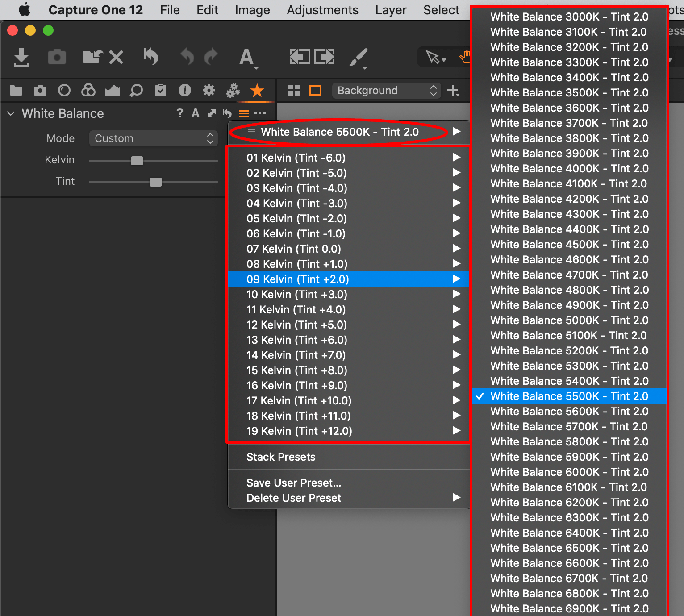684x616 pixels.
Task: Open the Capture One 12 menu
Action: pos(96,10)
